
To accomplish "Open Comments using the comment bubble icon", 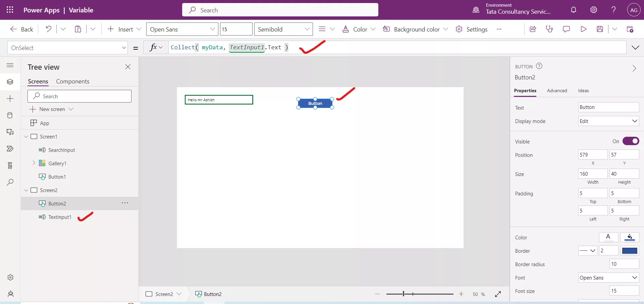I will point(567,29).
